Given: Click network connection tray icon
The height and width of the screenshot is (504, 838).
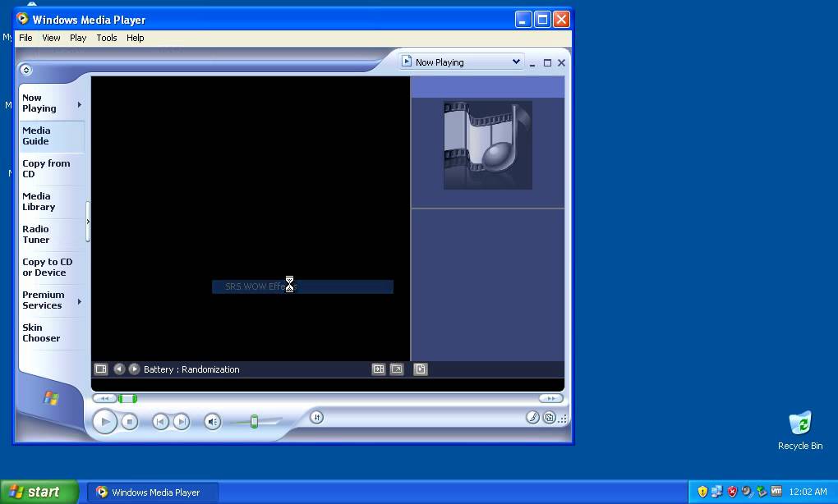Looking at the screenshot, I should (716, 491).
